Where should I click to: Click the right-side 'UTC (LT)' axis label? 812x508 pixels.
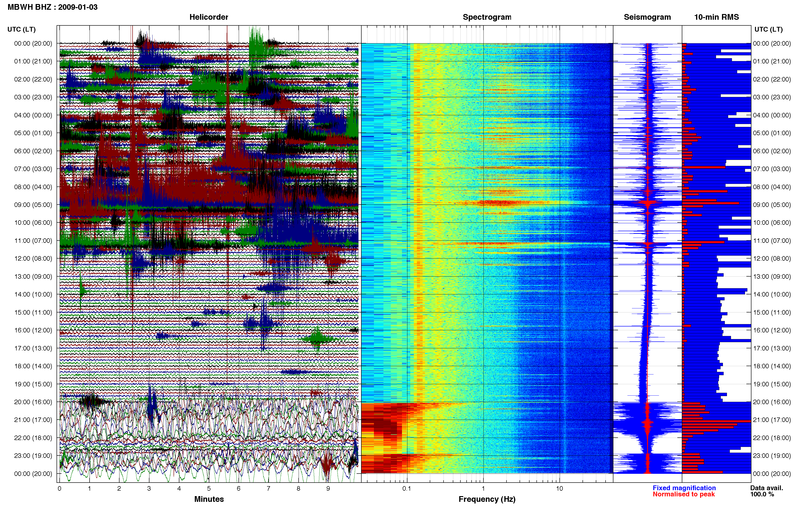pos(768,29)
